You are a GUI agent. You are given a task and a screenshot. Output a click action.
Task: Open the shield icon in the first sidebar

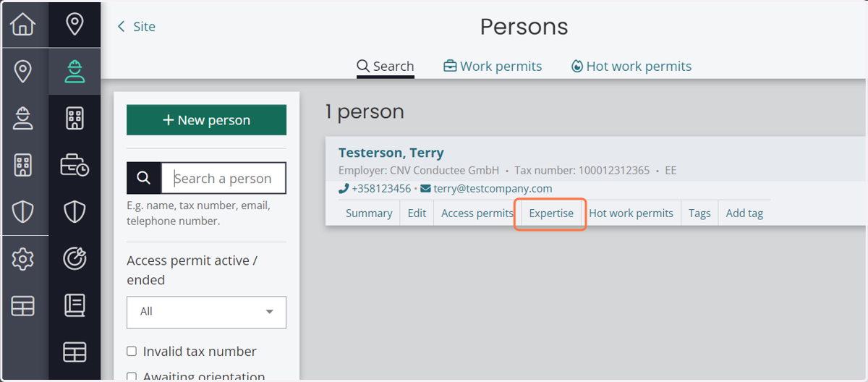coord(23,212)
